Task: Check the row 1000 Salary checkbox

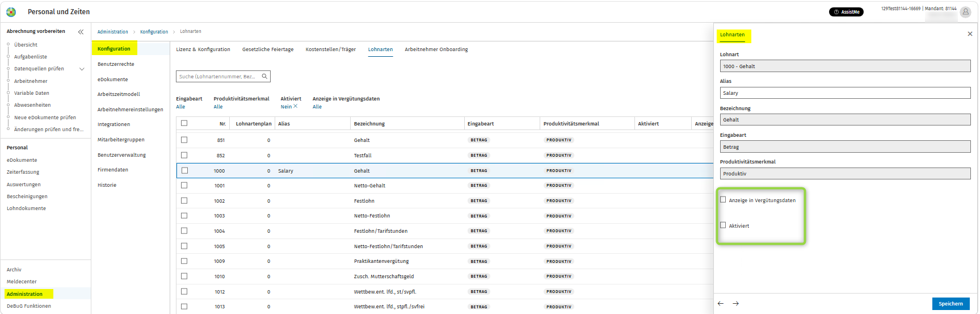Action: pyautogui.click(x=184, y=170)
